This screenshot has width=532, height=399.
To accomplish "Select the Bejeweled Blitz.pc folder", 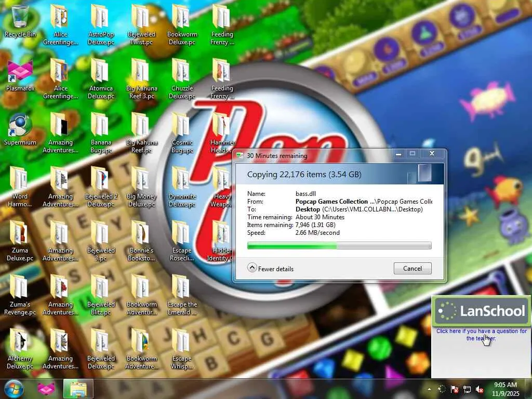I will coord(101,296).
